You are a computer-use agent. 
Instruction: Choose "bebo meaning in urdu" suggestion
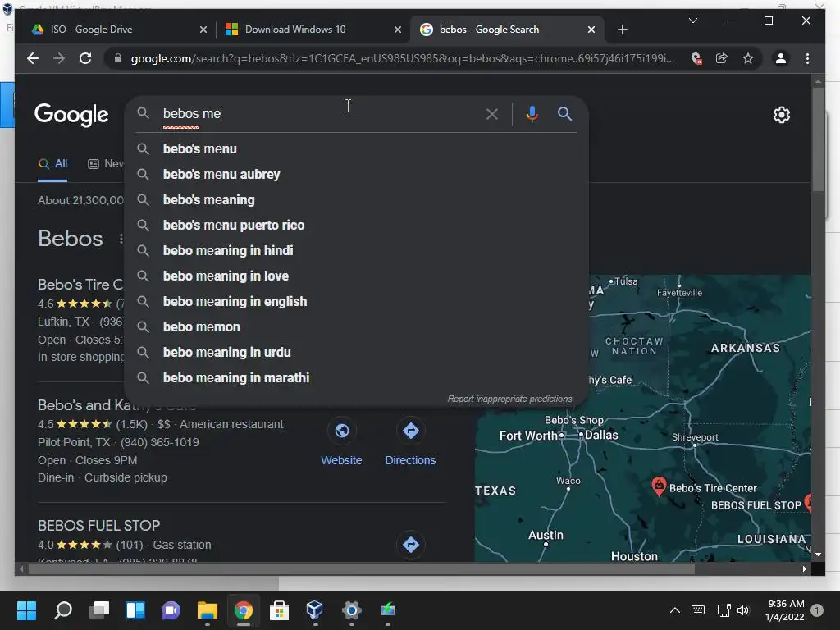pos(356,353)
